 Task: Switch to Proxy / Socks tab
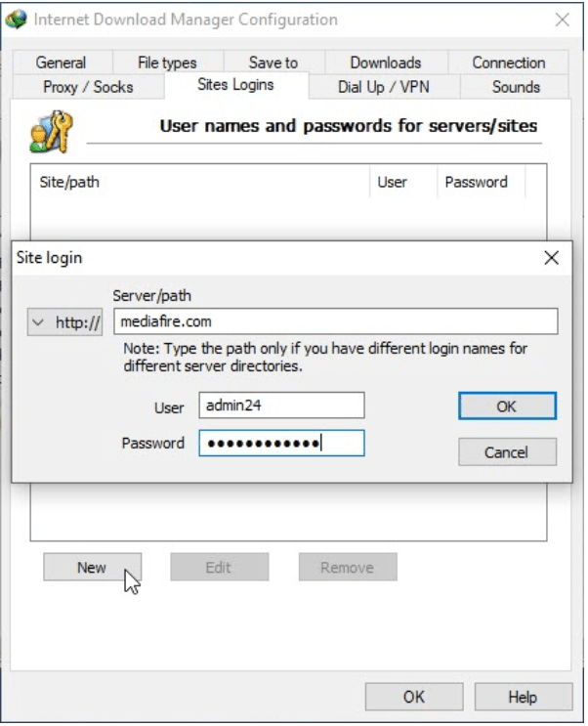(88, 87)
